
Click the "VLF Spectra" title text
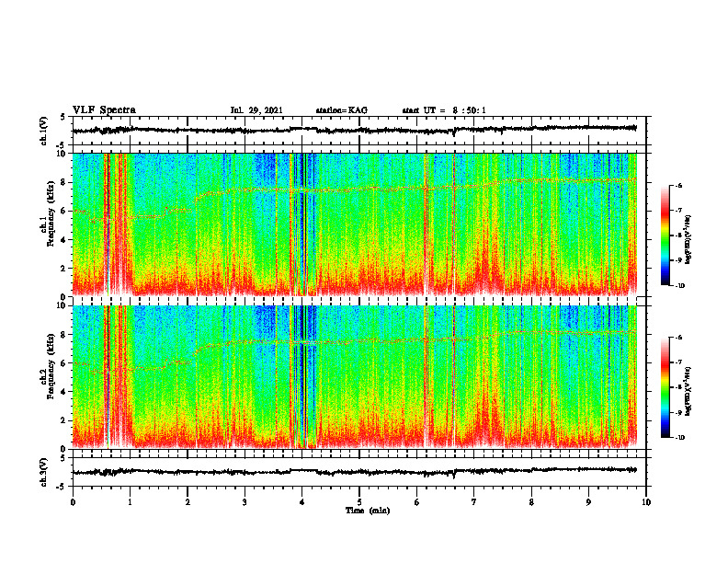click(104, 110)
